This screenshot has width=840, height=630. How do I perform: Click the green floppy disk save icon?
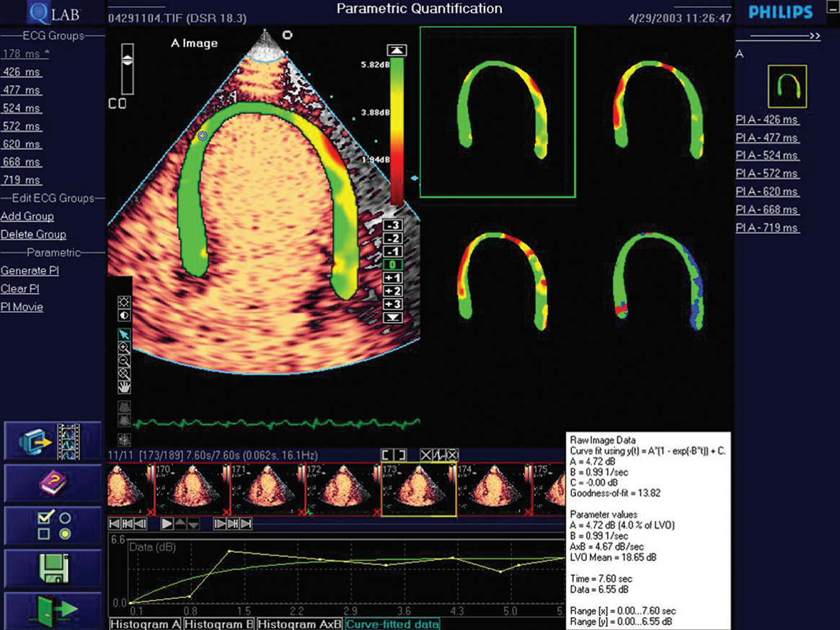pyautogui.click(x=52, y=568)
